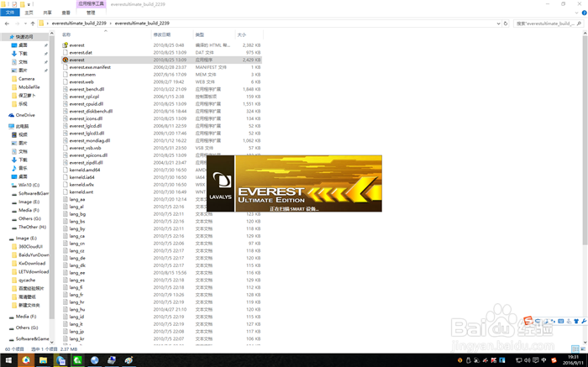Select the everest application file icon
588x367 pixels.
coord(66,60)
